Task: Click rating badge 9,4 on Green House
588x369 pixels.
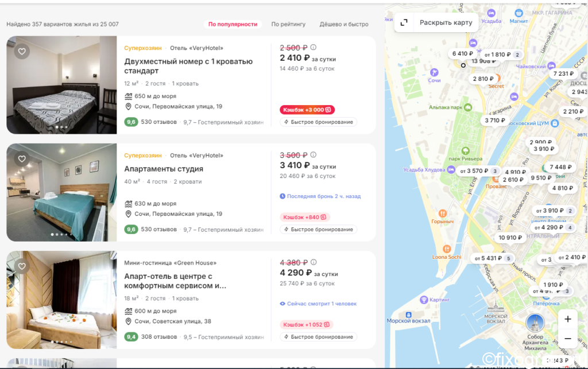Action: point(131,337)
